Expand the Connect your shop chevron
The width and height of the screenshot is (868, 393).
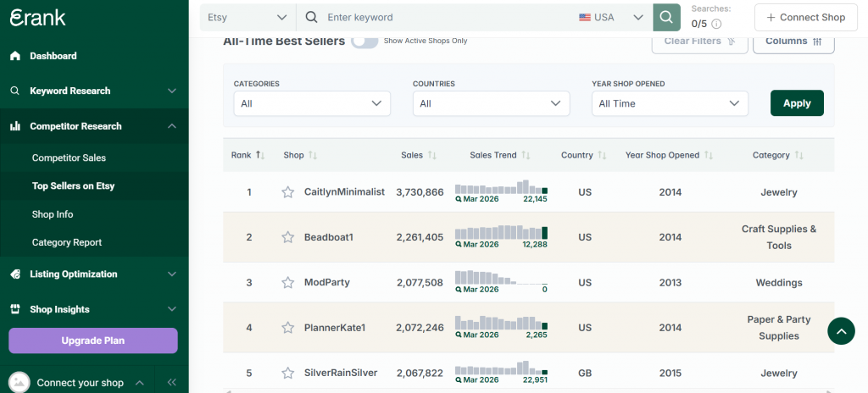pyautogui.click(x=140, y=383)
